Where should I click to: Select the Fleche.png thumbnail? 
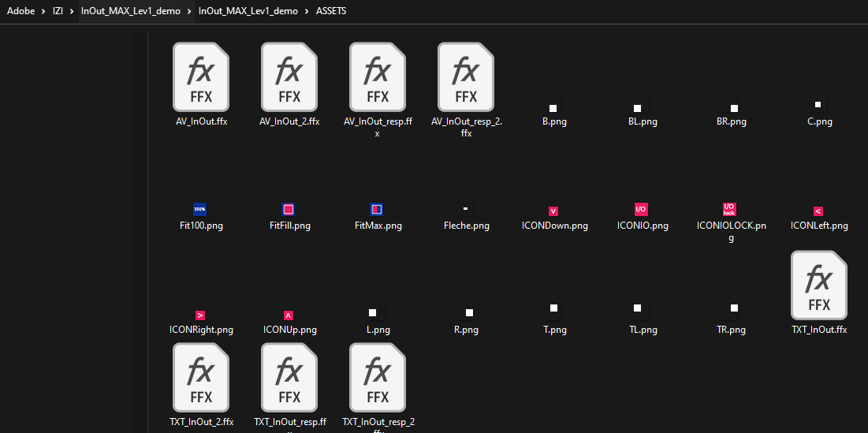point(466,209)
